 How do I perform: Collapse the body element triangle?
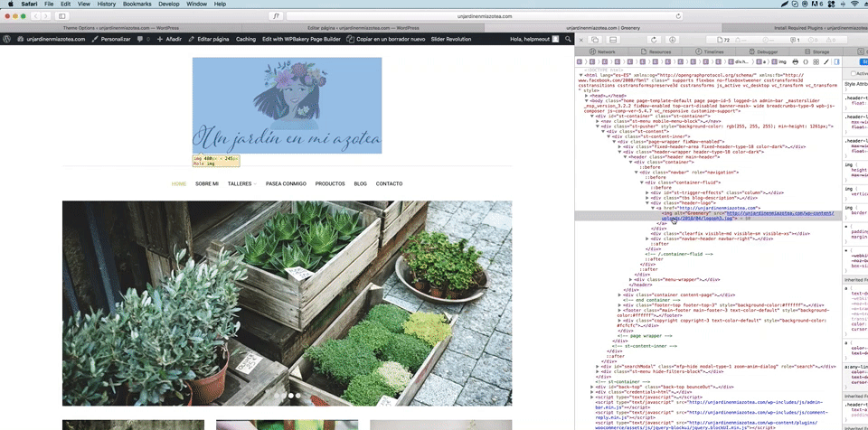tap(587, 100)
